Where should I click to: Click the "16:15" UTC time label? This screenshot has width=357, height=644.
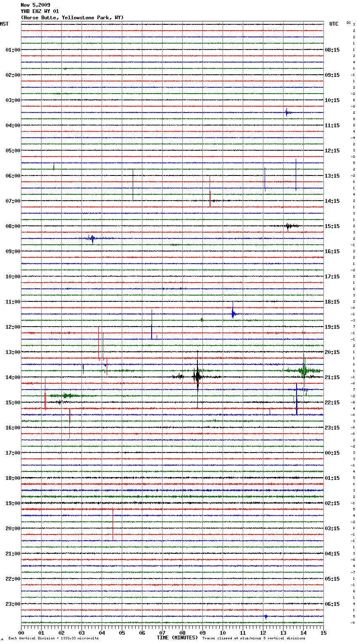[332, 251]
